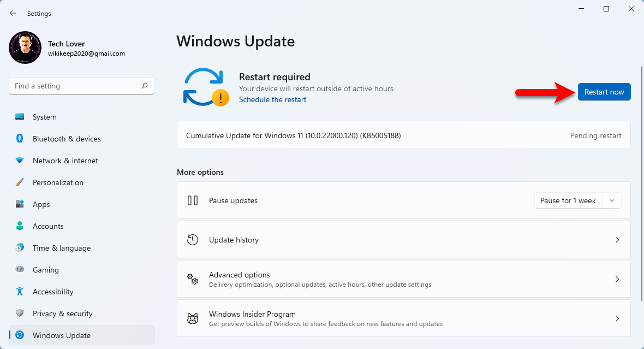Click the Pause for 1 week button

click(568, 200)
